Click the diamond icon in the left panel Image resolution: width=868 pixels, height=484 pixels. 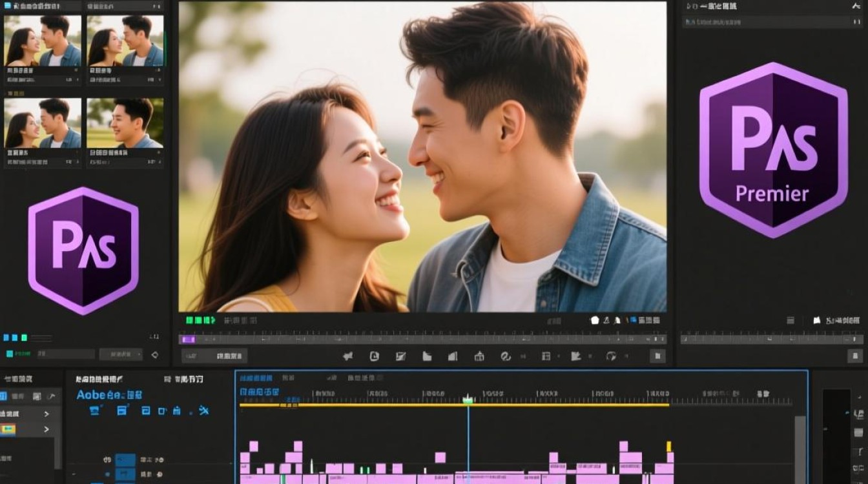click(154, 354)
